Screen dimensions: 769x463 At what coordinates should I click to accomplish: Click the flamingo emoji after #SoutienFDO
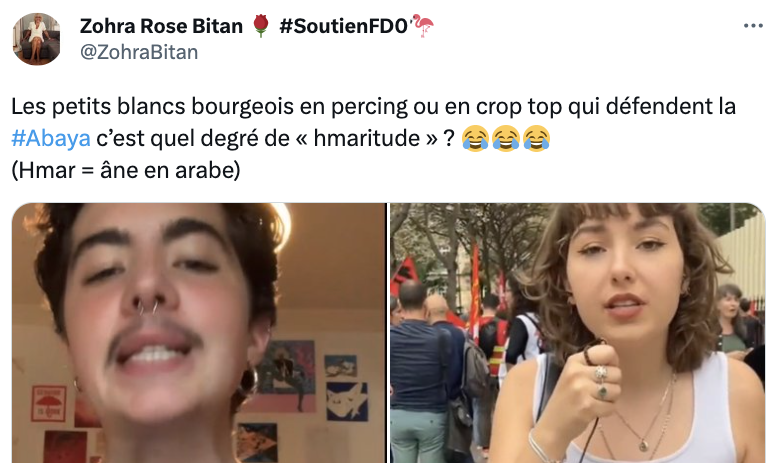423,26
